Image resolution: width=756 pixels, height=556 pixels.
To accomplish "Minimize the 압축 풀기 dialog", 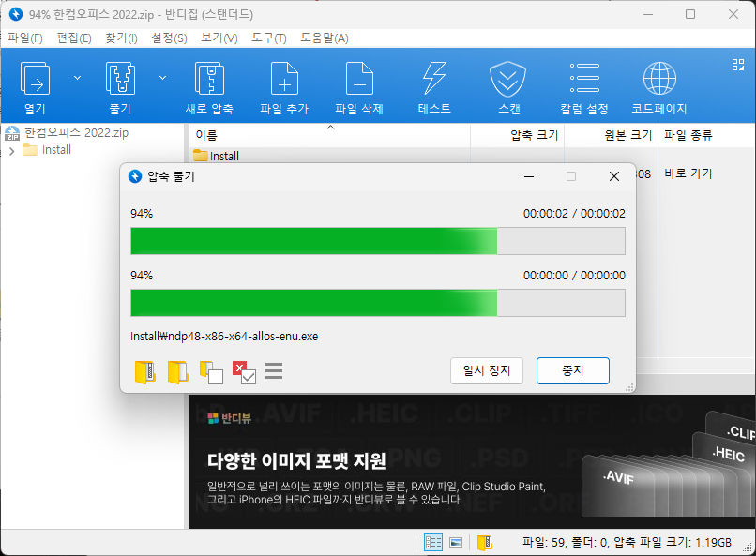I will click(x=529, y=177).
